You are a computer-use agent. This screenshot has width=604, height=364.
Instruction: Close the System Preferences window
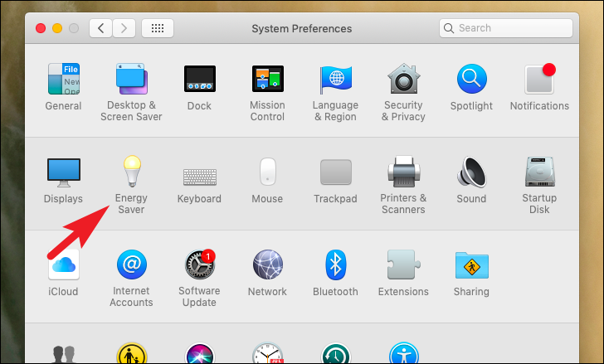pos(41,28)
